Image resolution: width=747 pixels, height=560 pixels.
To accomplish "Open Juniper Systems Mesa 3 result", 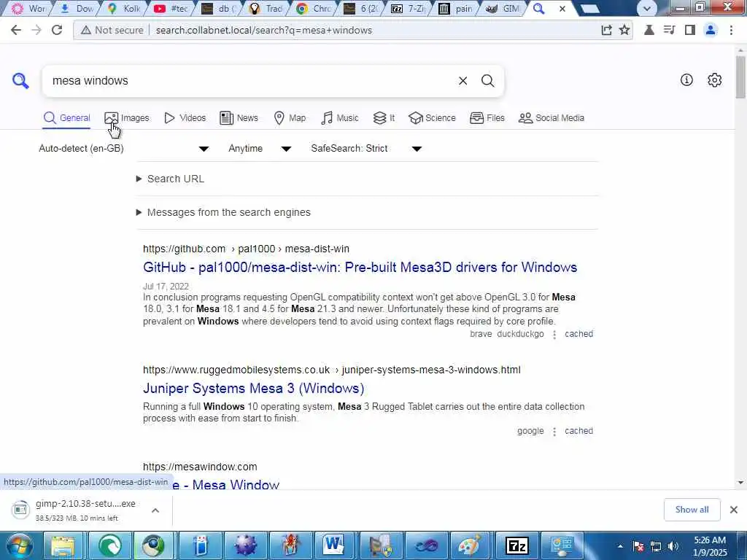I will click(x=253, y=388).
